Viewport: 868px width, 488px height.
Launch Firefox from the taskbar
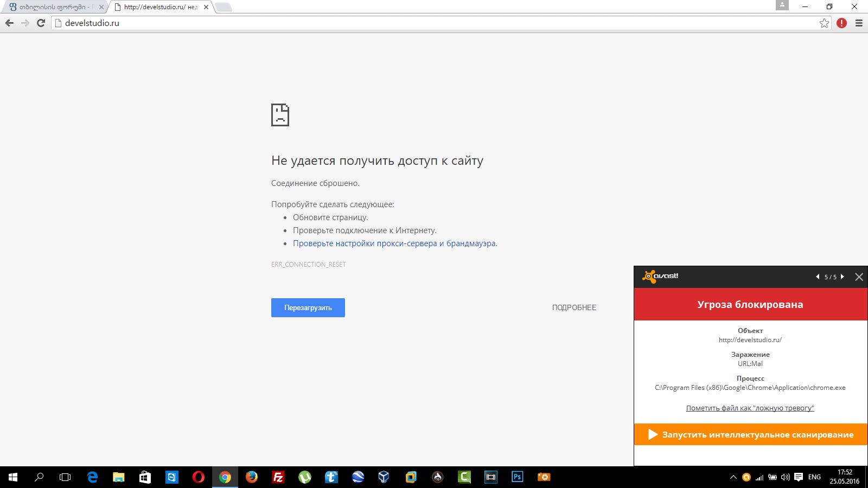[x=252, y=477]
